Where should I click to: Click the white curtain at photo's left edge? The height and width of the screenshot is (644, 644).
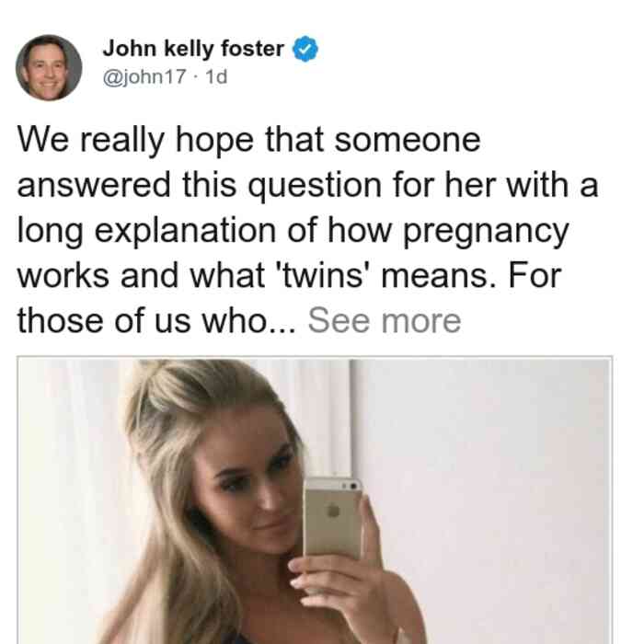click(x=70, y=493)
